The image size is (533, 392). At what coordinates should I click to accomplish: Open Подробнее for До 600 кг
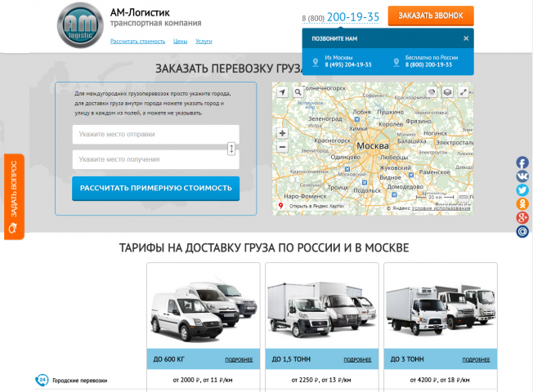239,359
